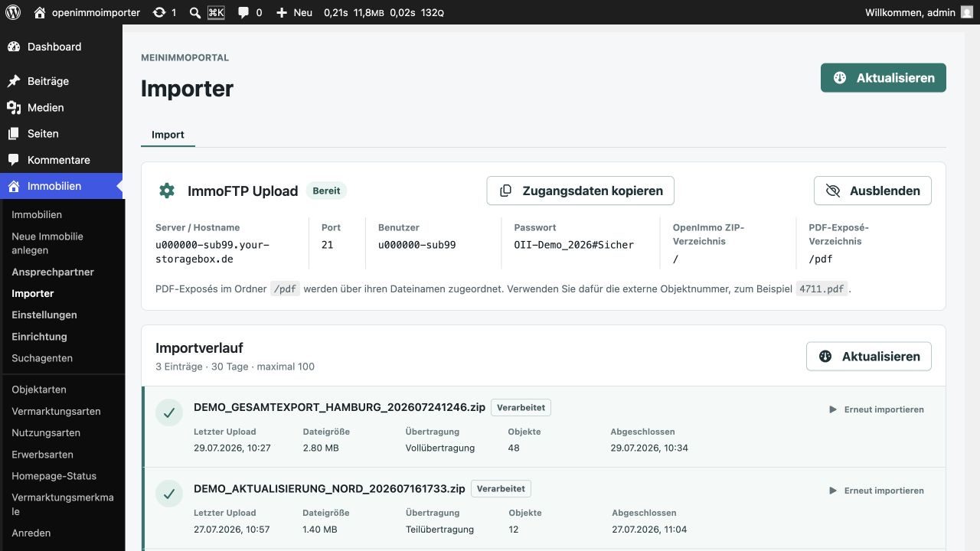Open Importer in the submenu
The image size is (980, 551).
coord(33,293)
